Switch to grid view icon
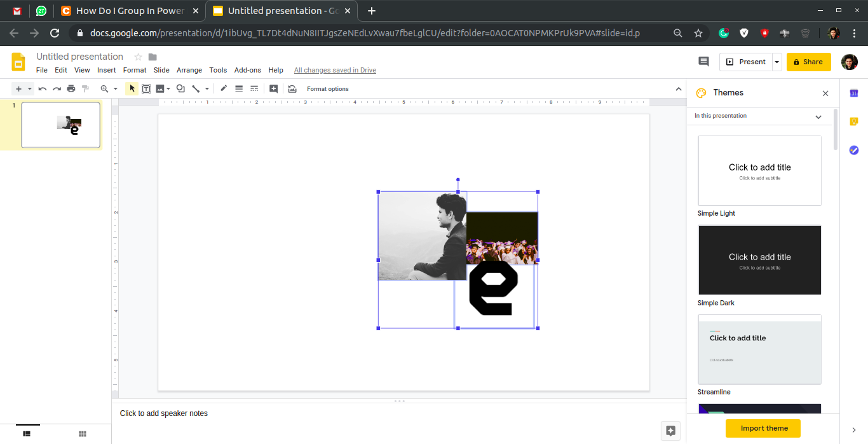Screen dimensions: 868x444 pos(83,434)
